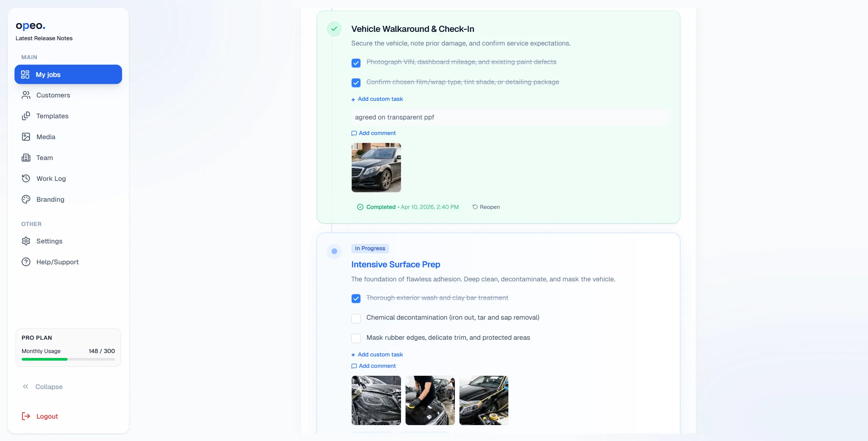Uncheck Photograph VIN, dashboard mileage task
The height and width of the screenshot is (441, 868).
click(x=356, y=63)
